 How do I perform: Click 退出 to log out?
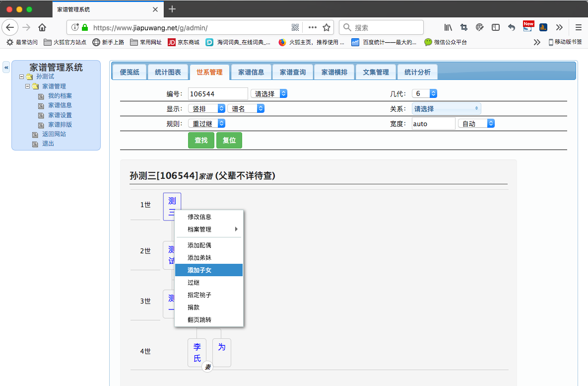(48, 144)
